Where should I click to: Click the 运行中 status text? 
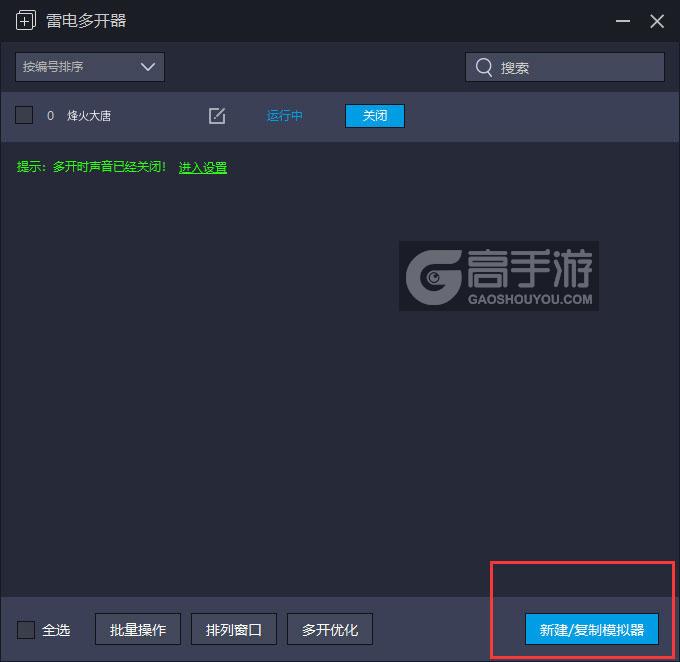(x=284, y=116)
